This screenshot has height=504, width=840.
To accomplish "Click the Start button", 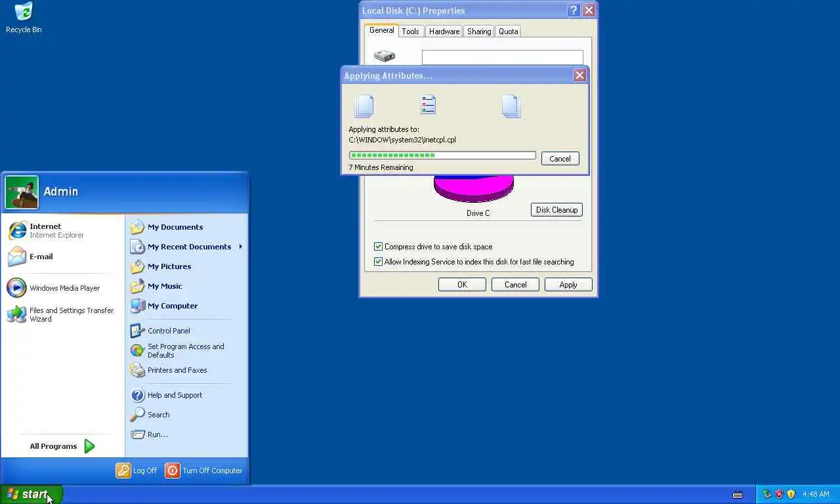I will [31, 494].
